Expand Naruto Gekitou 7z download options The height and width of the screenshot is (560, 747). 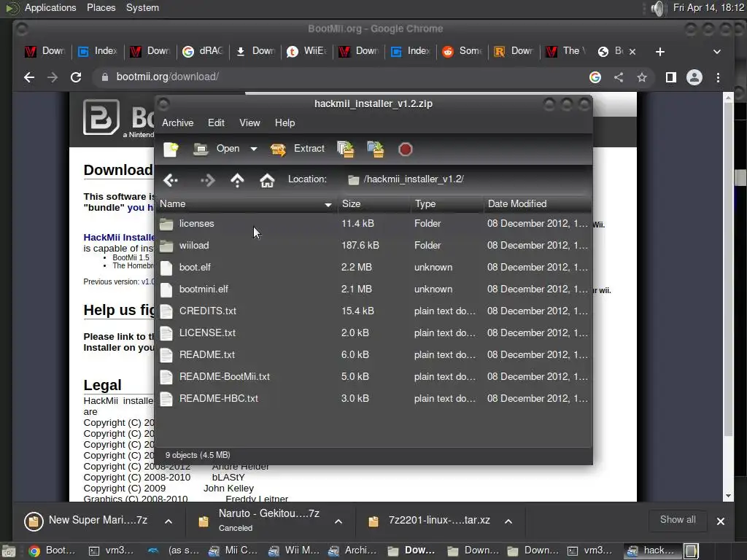(x=338, y=521)
